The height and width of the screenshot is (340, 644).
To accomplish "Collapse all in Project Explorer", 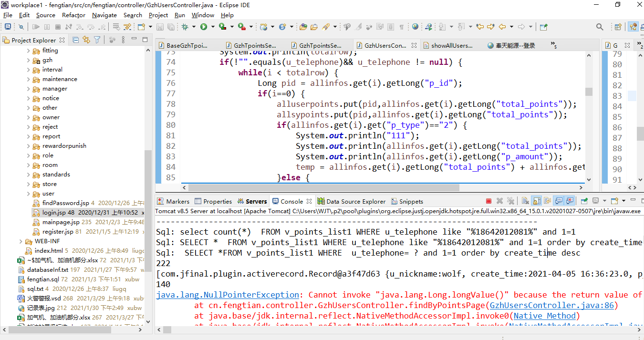I will pyautogui.click(x=75, y=40).
